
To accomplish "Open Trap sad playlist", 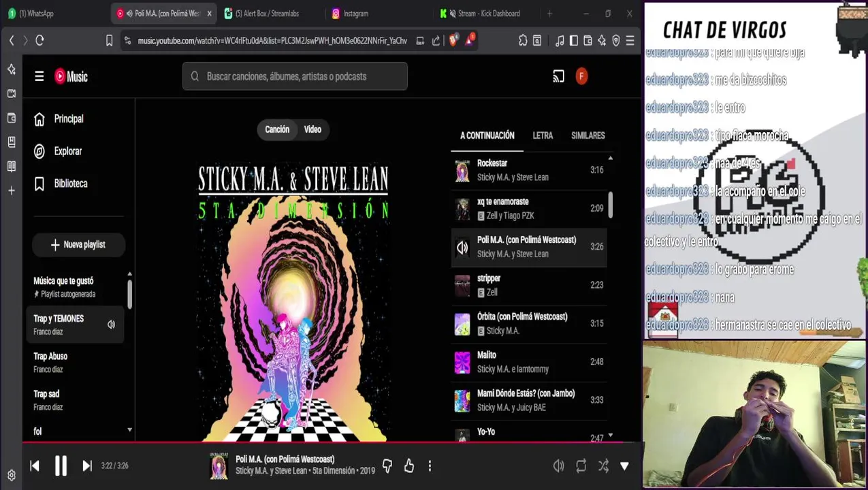I will (x=75, y=400).
